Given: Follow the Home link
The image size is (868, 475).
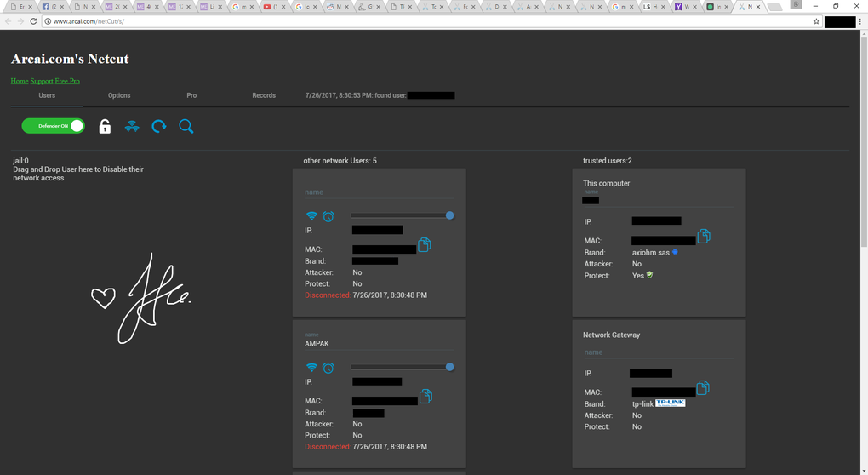Looking at the screenshot, I should 20,81.
